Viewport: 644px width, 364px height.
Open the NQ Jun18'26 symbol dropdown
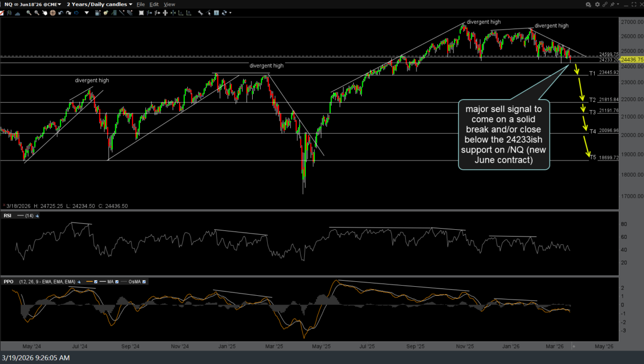33,4
